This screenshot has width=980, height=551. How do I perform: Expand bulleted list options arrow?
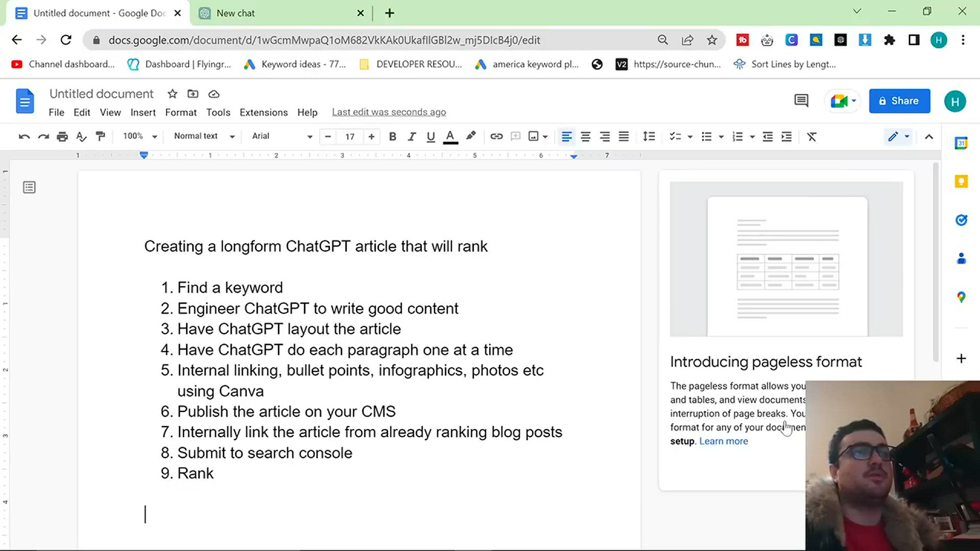(721, 137)
